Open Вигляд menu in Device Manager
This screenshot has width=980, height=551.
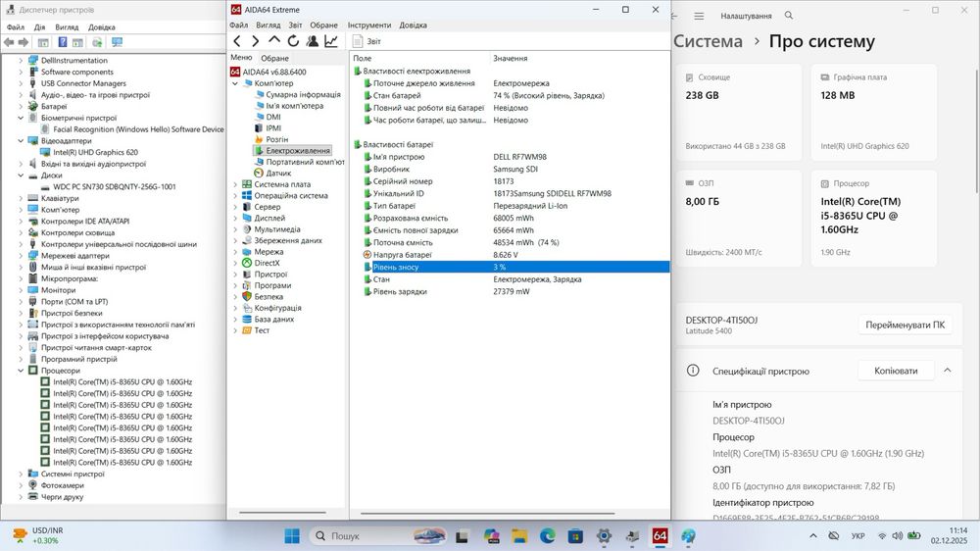click(67, 26)
